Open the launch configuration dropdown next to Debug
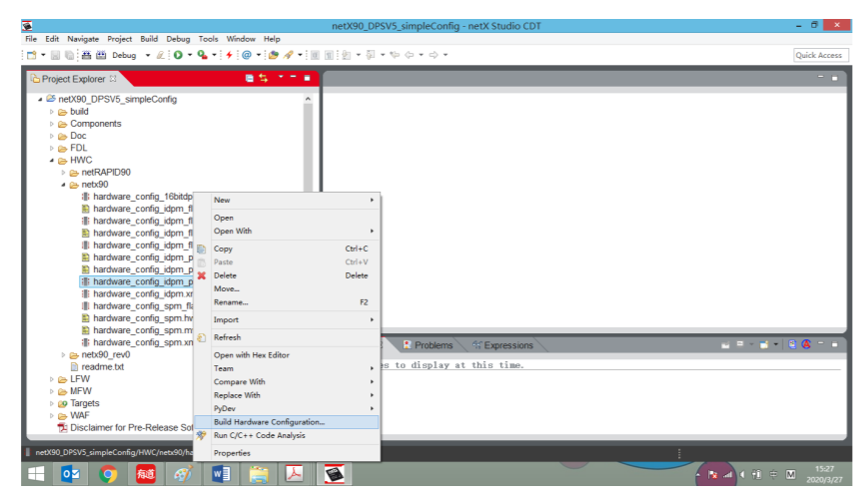This screenshot has width=866, height=504. [x=148, y=55]
